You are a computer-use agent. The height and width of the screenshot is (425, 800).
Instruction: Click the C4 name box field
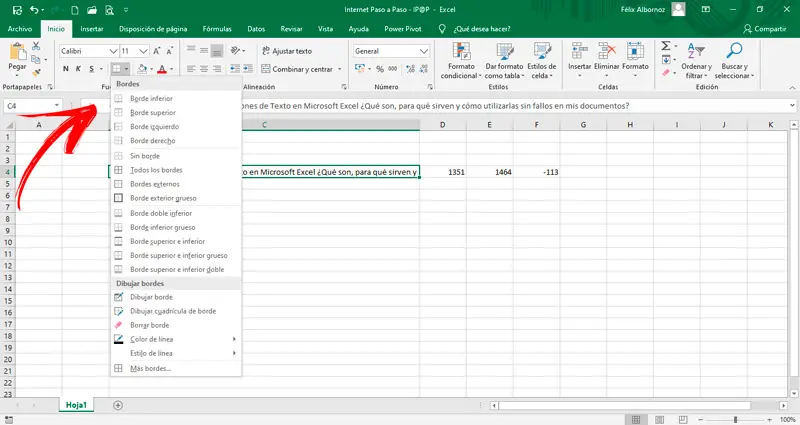(28, 105)
